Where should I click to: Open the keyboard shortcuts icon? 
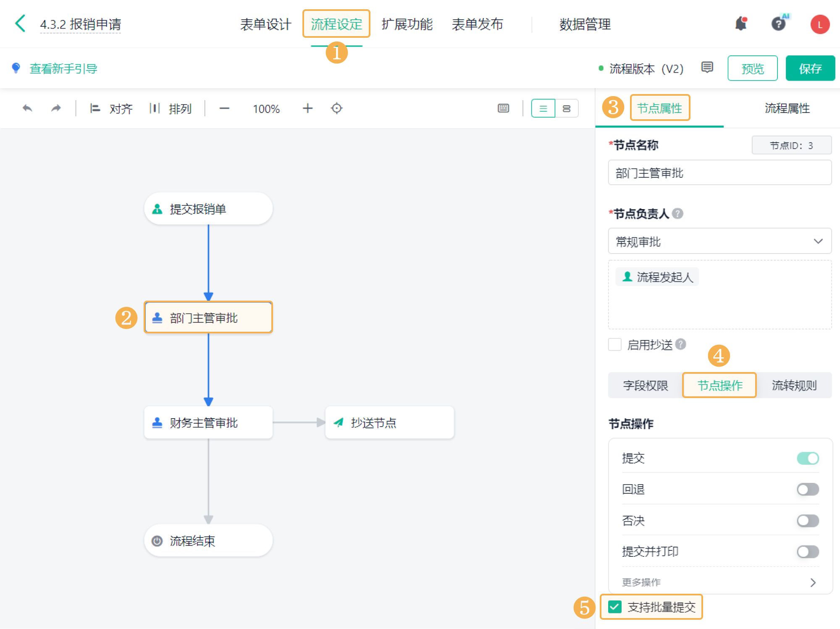[503, 109]
